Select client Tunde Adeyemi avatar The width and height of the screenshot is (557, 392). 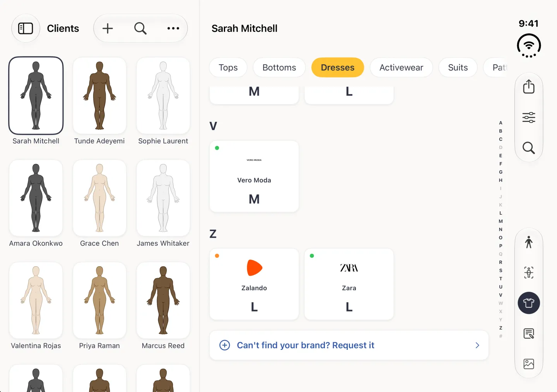(x=99, y=96)
